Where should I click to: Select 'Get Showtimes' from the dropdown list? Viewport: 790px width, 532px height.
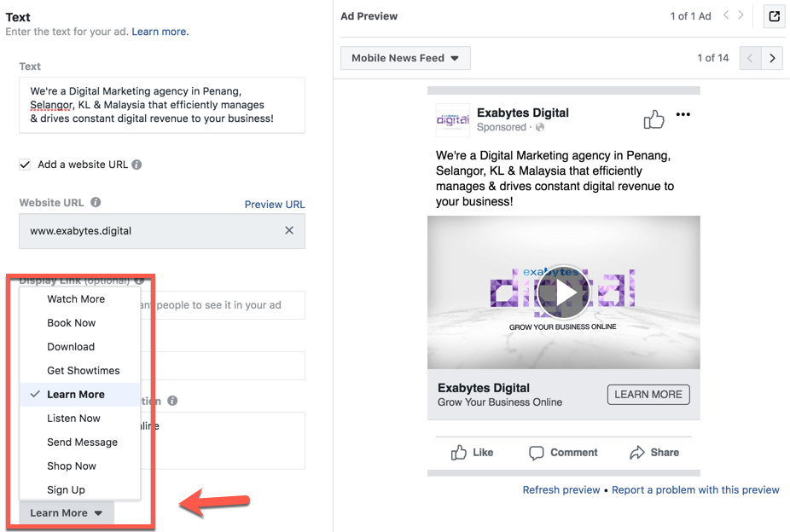click(79, 370)
